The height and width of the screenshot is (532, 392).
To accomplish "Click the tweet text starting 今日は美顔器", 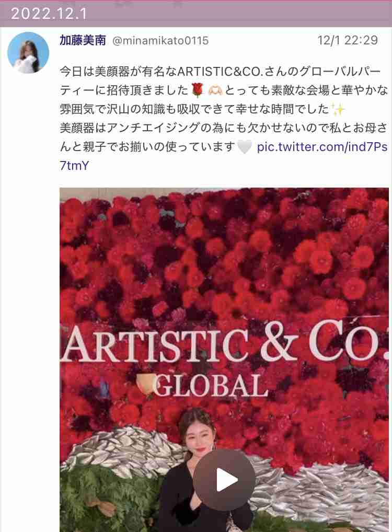I will tap(224, 119).
